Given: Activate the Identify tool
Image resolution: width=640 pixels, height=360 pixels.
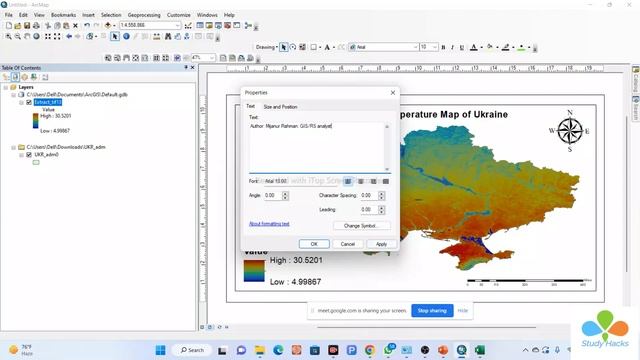Looking at the screenshot, I should [x=126, y=36].
